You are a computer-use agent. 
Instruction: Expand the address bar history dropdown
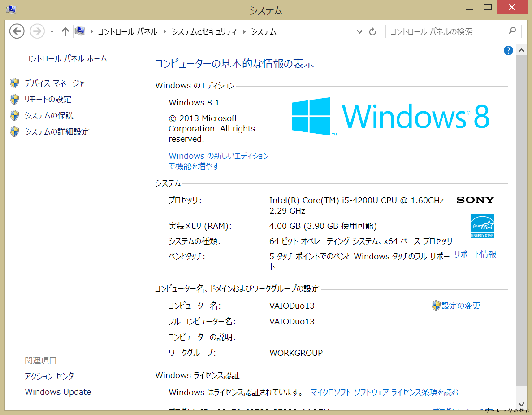pos(359,31)
